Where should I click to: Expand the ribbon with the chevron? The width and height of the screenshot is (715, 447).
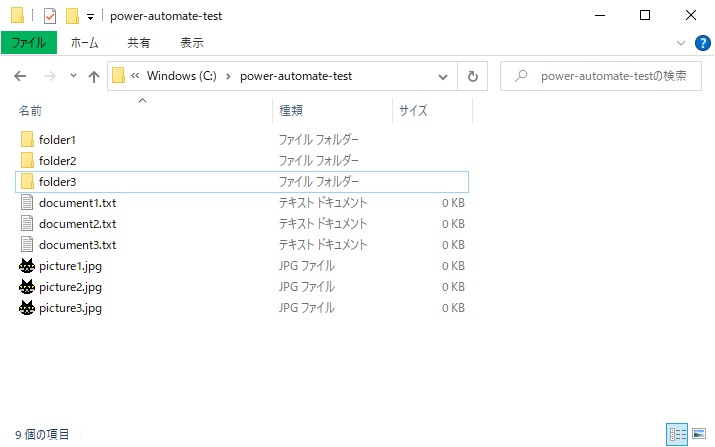point(681,43)
